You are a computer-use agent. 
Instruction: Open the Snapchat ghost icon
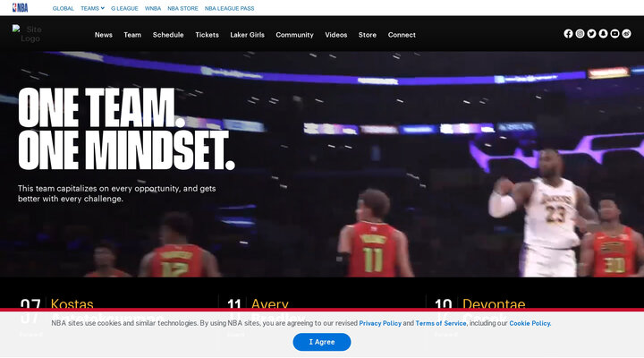pos(603,34)
